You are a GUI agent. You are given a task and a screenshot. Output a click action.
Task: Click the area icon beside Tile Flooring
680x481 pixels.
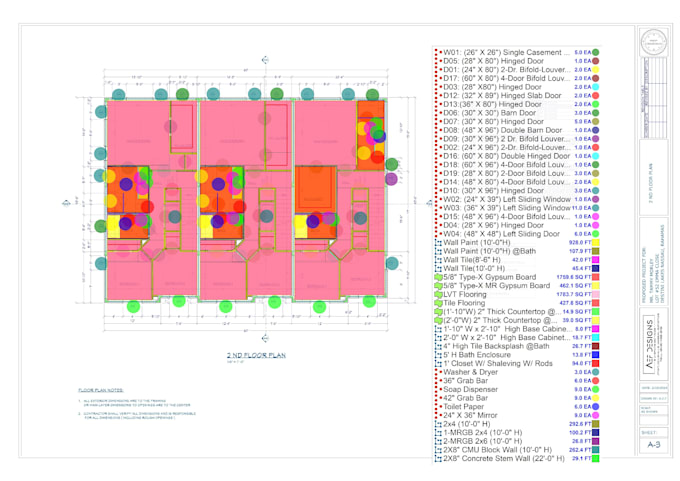(x=438, y=303)
